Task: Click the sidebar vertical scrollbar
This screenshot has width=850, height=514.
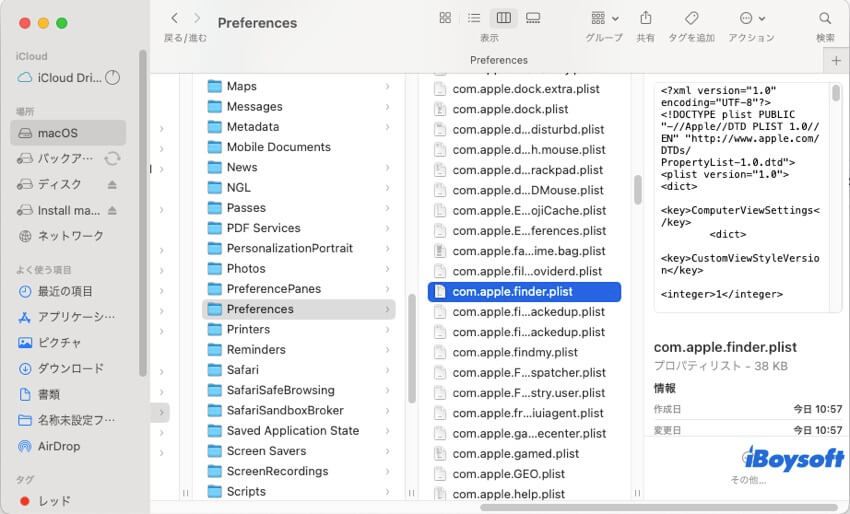Action: (143, 213)
